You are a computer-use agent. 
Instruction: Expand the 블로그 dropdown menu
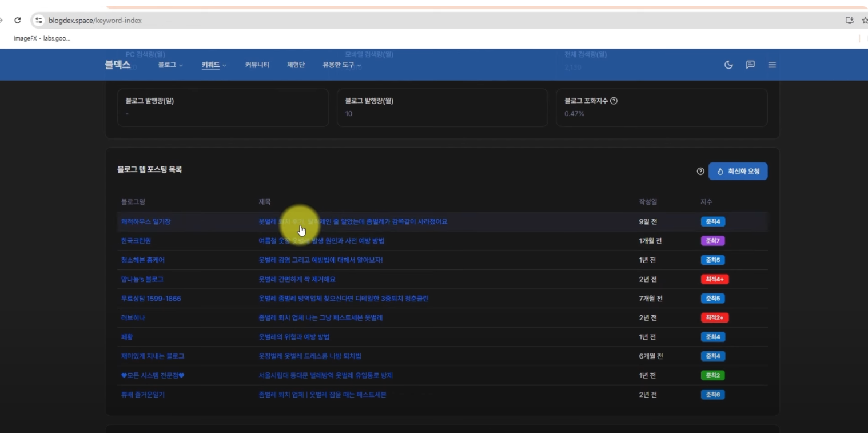170,65
